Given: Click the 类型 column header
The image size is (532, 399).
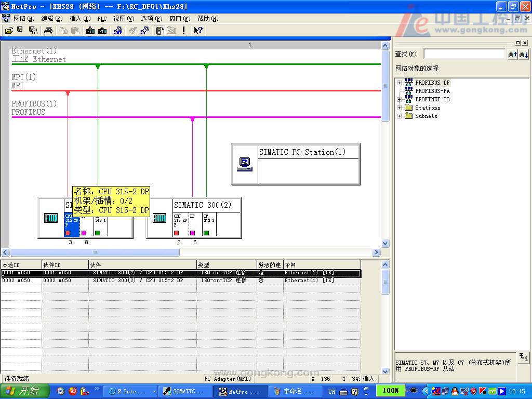Looking at the screenshot, I should (x=227, y=265).
